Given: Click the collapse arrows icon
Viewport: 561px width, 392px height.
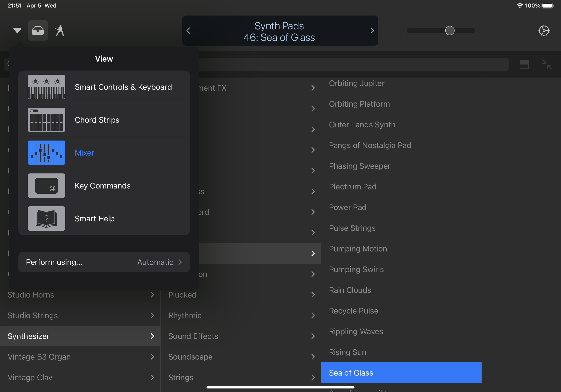Looking at the screenshot, I should 547,65.
